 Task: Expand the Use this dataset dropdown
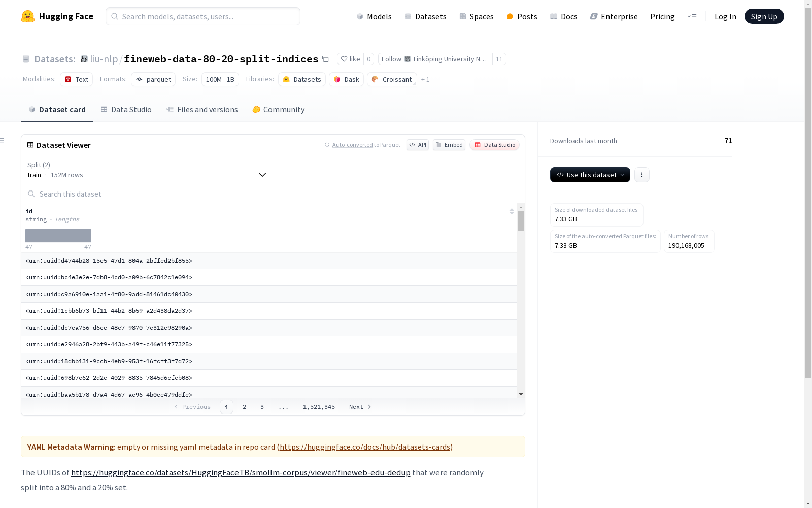tap(590, 175)
